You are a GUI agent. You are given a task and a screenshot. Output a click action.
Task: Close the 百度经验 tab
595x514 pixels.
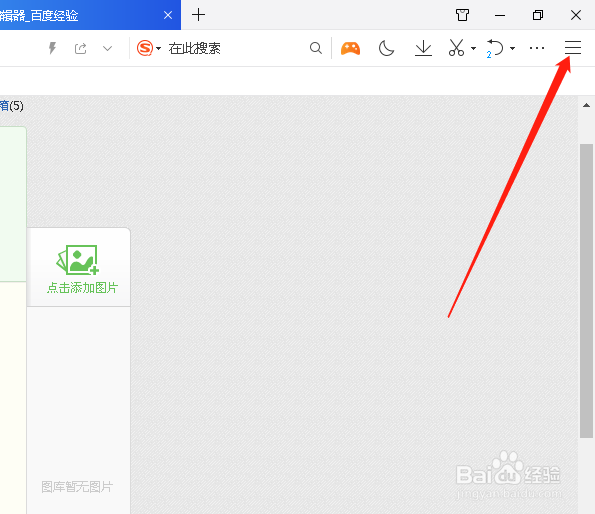(168, 15)
